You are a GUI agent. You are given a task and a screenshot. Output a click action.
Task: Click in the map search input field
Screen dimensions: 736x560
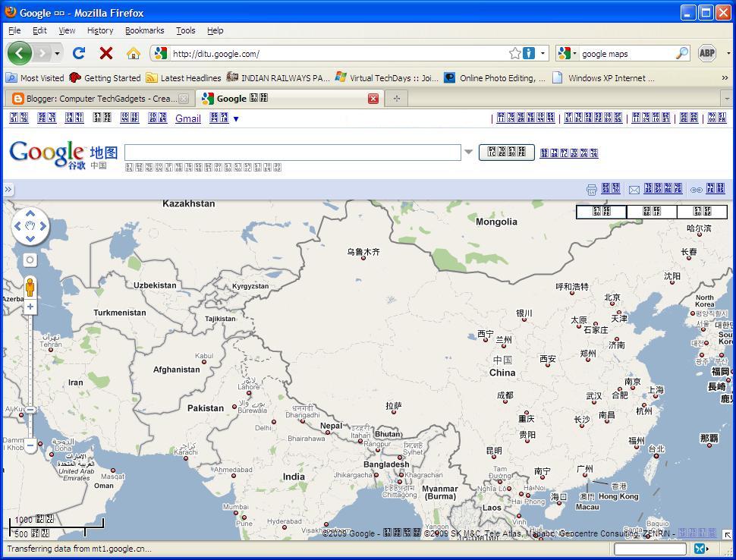293,152
